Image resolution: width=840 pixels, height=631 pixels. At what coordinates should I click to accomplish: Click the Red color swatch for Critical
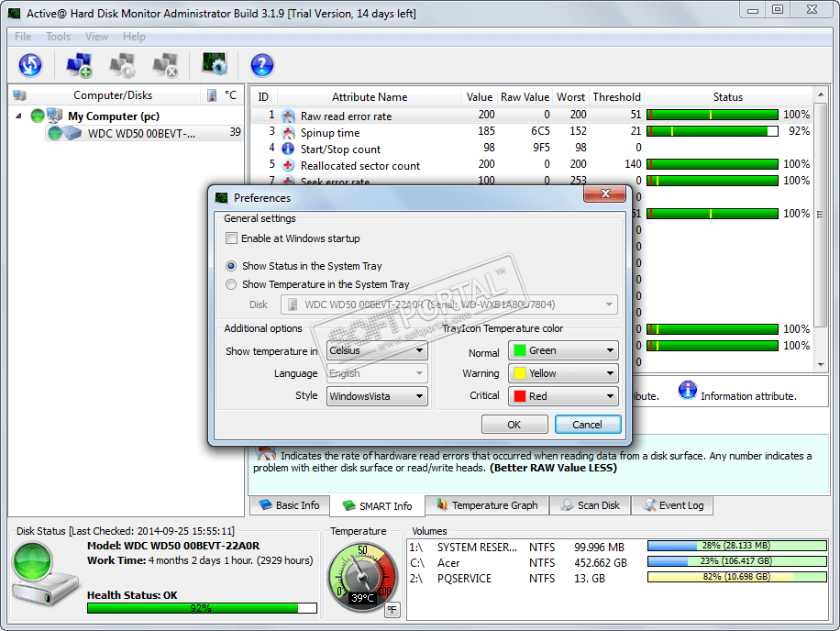(519, 396)
